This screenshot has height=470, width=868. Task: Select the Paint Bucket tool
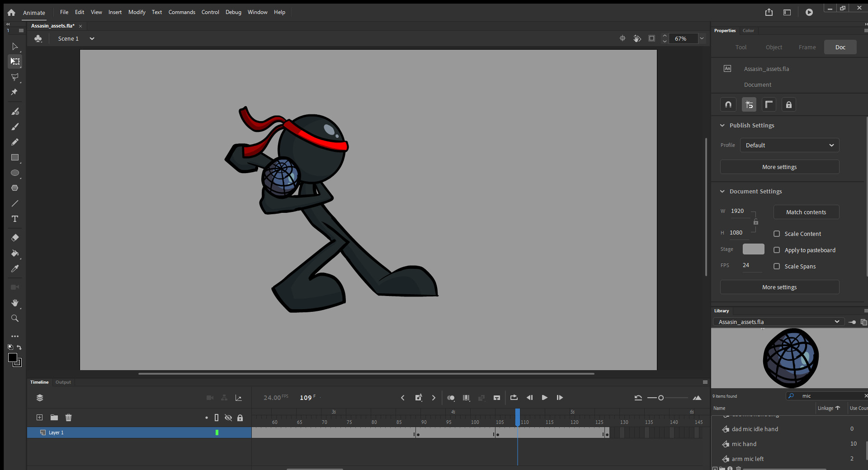tap(15, 253)
